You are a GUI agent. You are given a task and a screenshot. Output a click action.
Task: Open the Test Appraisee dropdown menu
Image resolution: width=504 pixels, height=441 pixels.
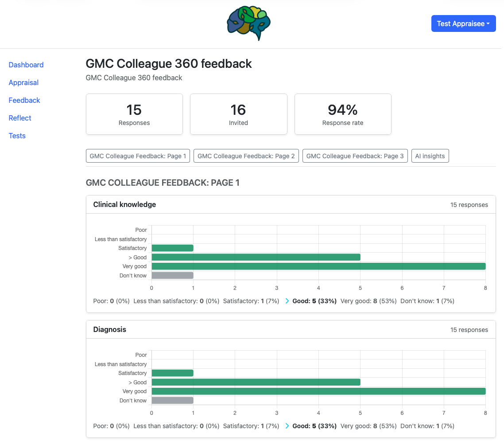coord(463,23)
